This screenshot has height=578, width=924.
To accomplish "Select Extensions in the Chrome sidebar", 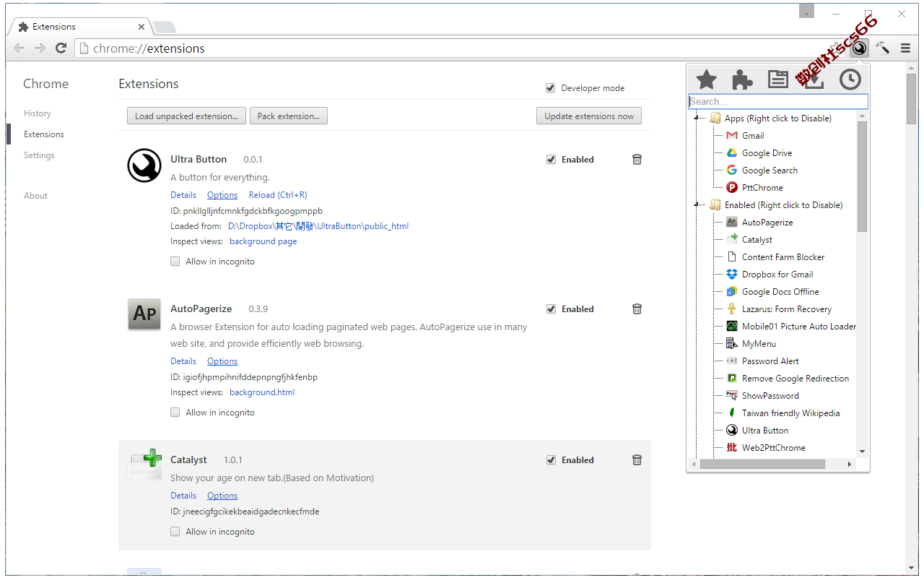I will pos(44,134).
